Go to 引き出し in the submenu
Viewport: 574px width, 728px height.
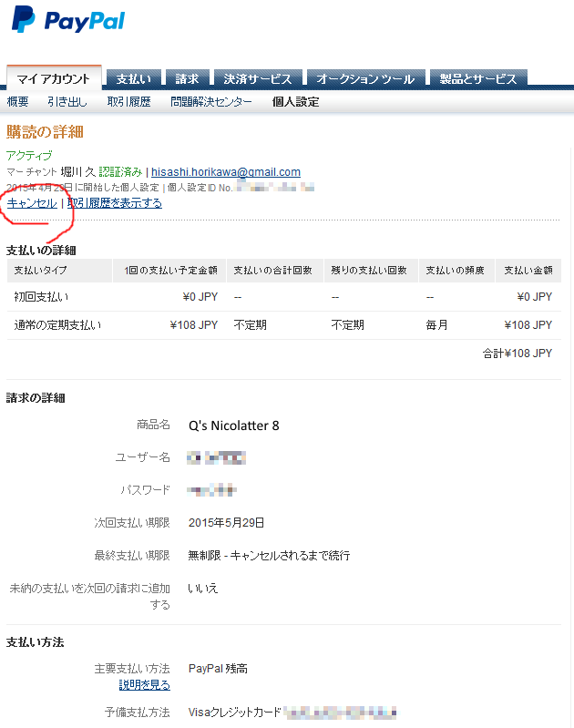[x=67, y=102]
